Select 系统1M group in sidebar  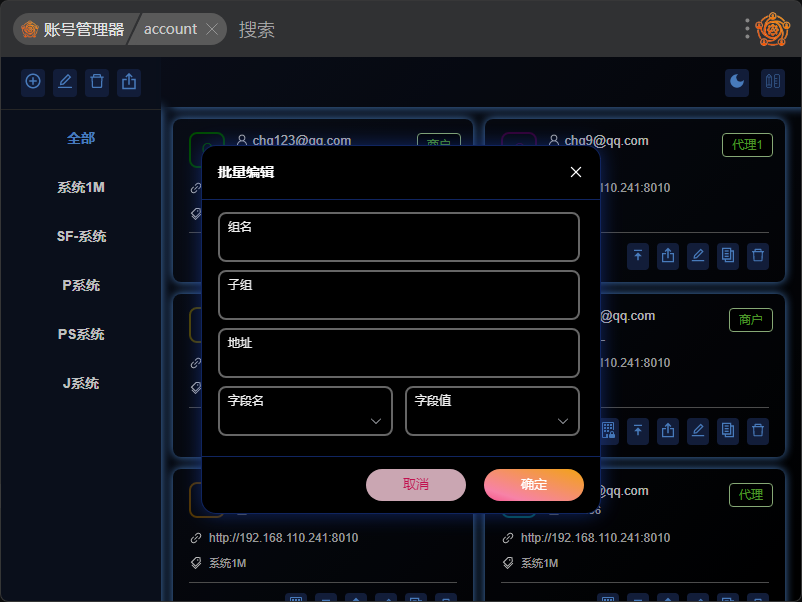[x=81, y=187]
